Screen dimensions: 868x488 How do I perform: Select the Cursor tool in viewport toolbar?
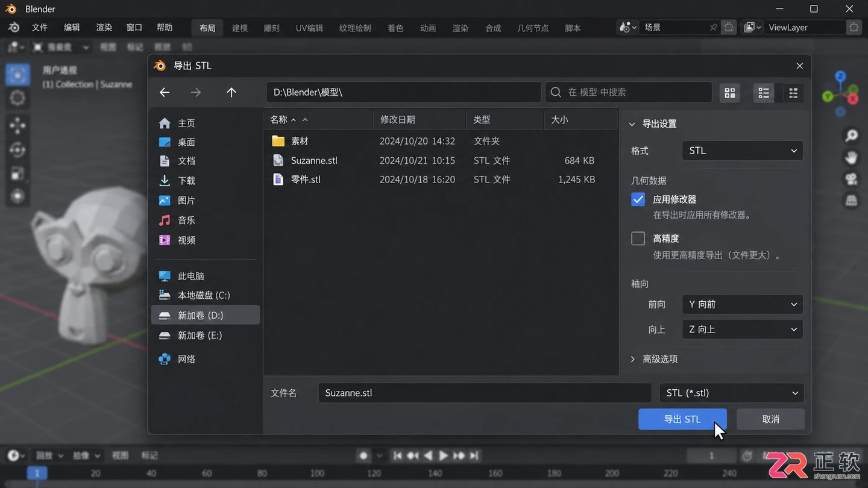pos(17,98)
